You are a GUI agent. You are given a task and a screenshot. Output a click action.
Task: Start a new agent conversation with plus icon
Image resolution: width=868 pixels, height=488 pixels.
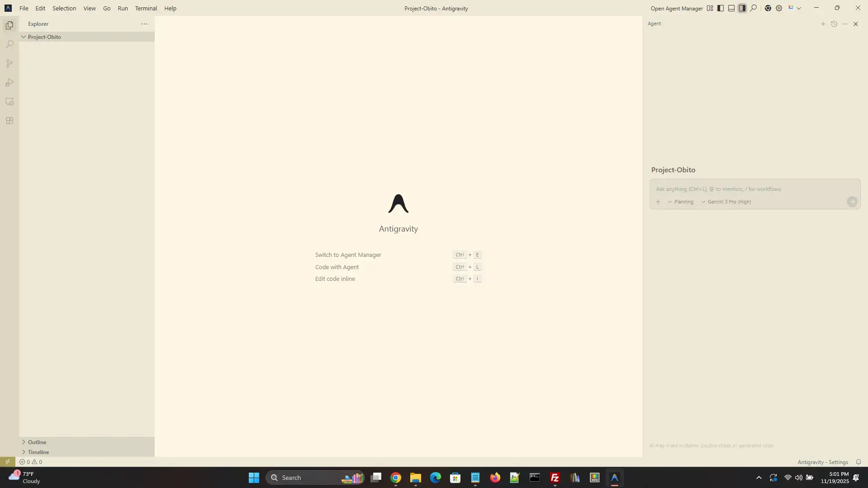click(823, 24)
